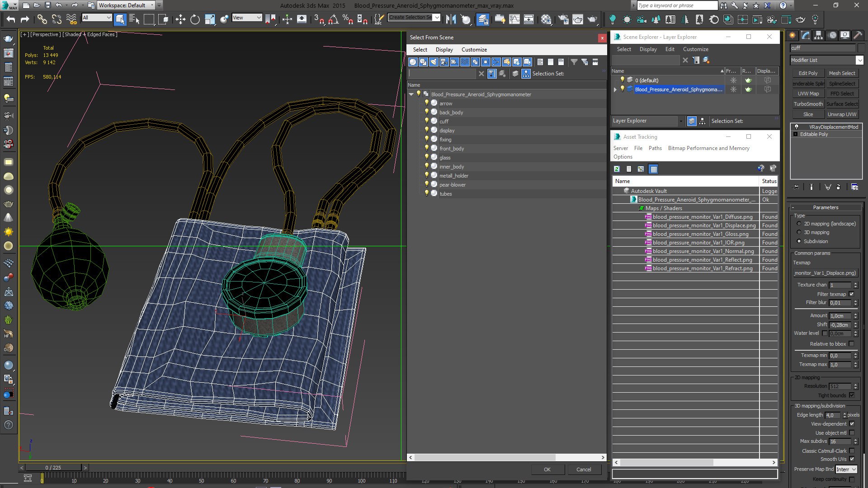
Task: Open the Customize menu in Select From Scene
Action: point(474,50)
